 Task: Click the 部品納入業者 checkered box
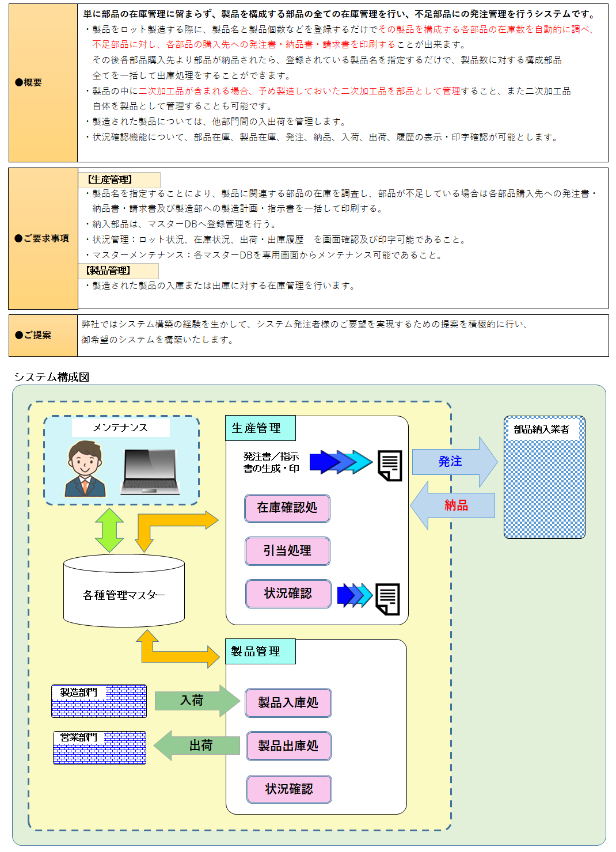coord(544,478)
